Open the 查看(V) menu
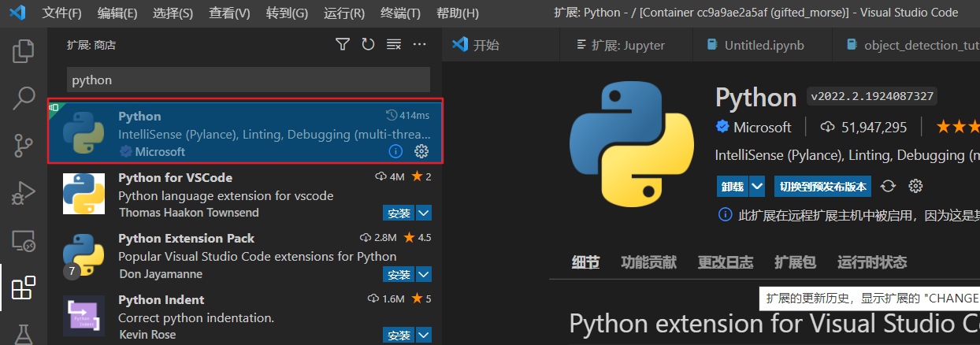The width and height of the screenshot is (980, 345). point(229,13)
